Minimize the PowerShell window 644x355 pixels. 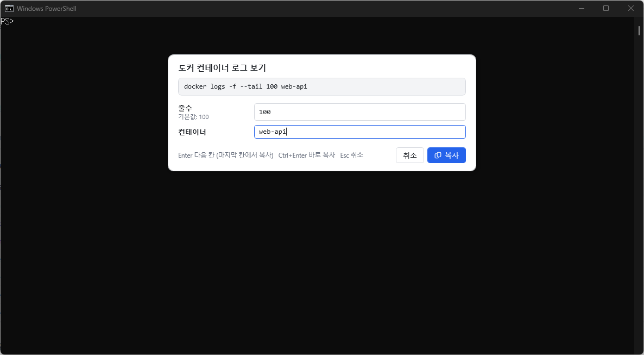tap(581, 8)
